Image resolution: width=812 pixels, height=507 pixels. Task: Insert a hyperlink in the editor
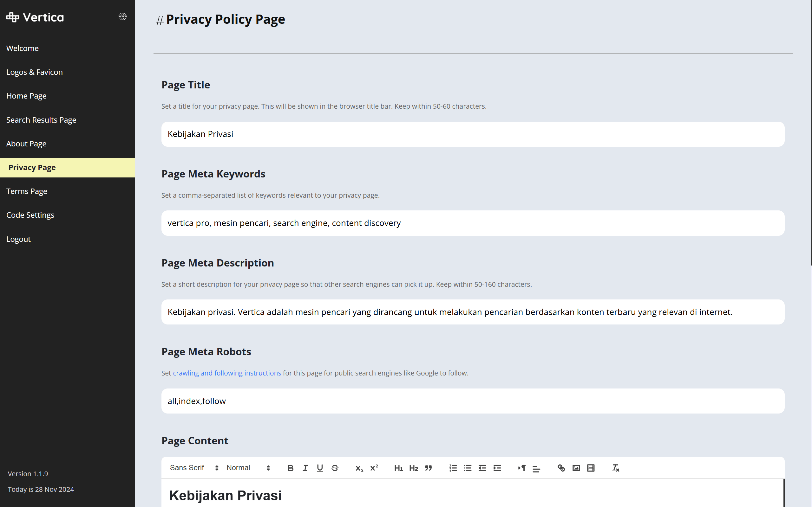pos(561,468)
